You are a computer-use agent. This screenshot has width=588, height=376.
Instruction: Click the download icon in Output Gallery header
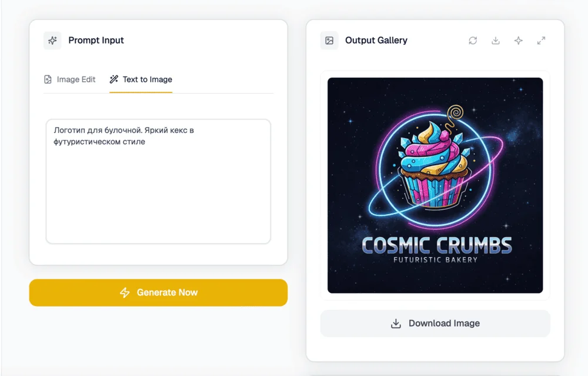coord(496,41)
